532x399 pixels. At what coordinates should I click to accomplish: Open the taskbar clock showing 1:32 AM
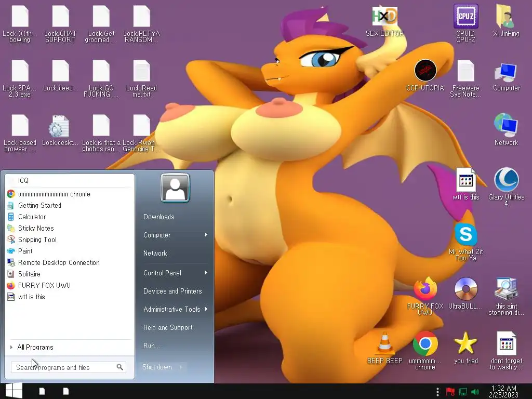pyautogui.click(x=503, y=391)
